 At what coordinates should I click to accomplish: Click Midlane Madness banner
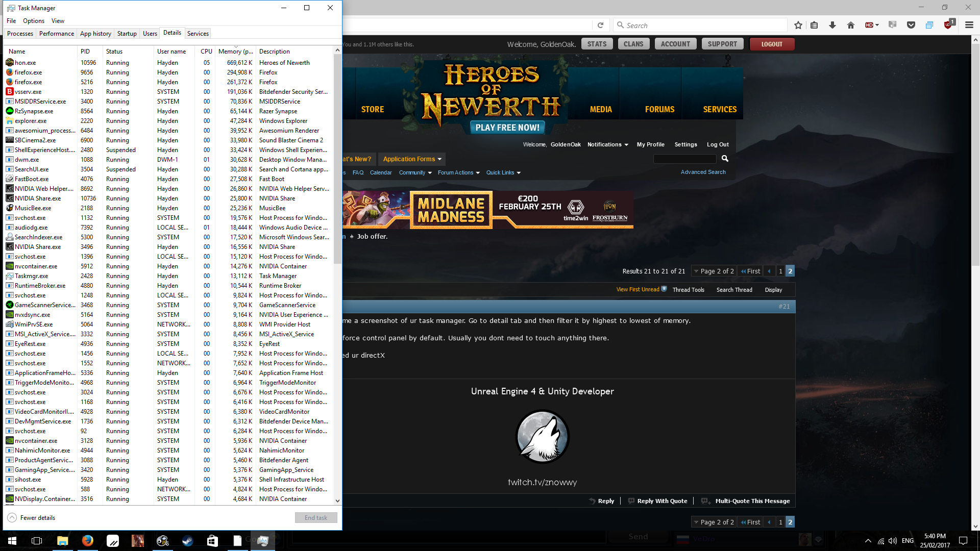(x=488, y=210)
